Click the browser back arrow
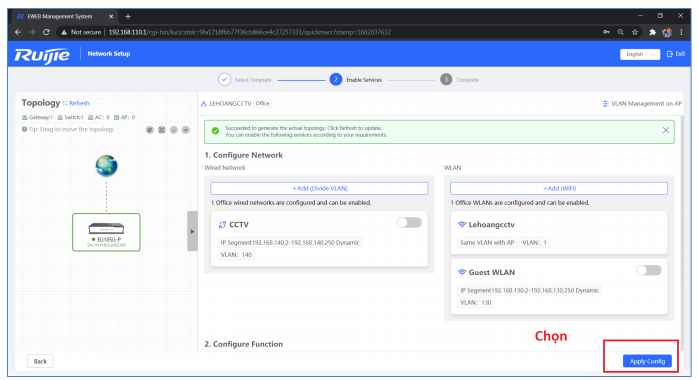The image size is (698, 380). coord(18,32)
